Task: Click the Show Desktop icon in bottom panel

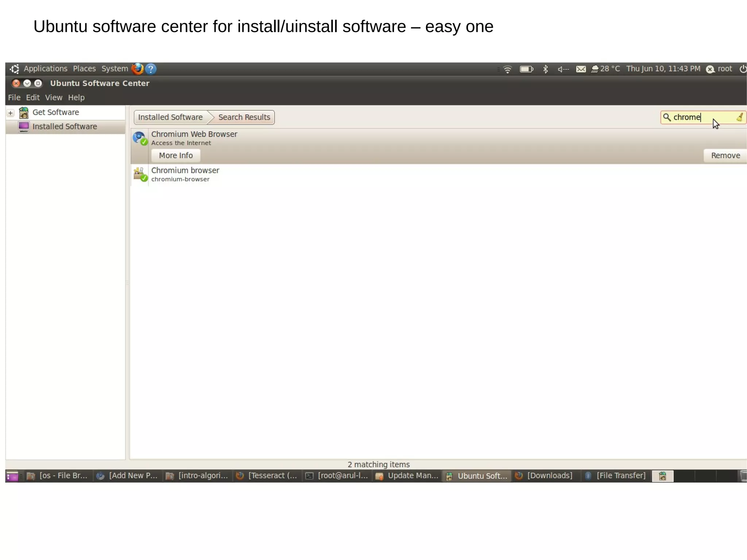Action: (12, 476)
